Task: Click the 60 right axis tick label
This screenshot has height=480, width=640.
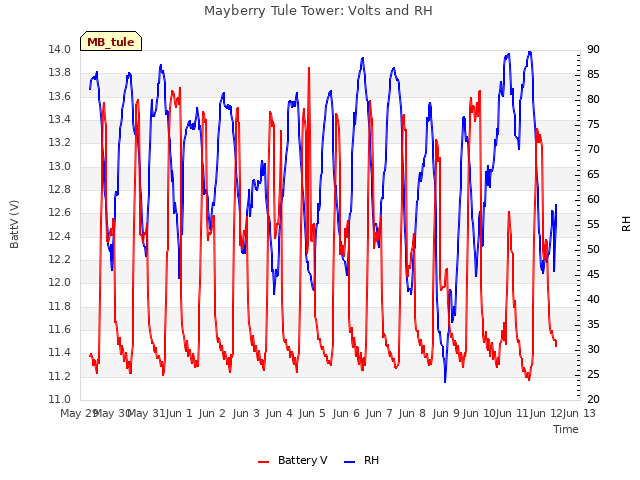Action: [x=593, y=199]
